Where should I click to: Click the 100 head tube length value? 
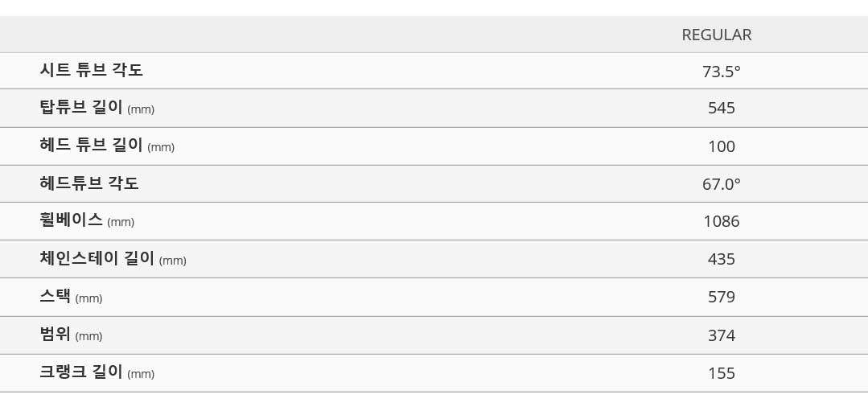point(722,146)
